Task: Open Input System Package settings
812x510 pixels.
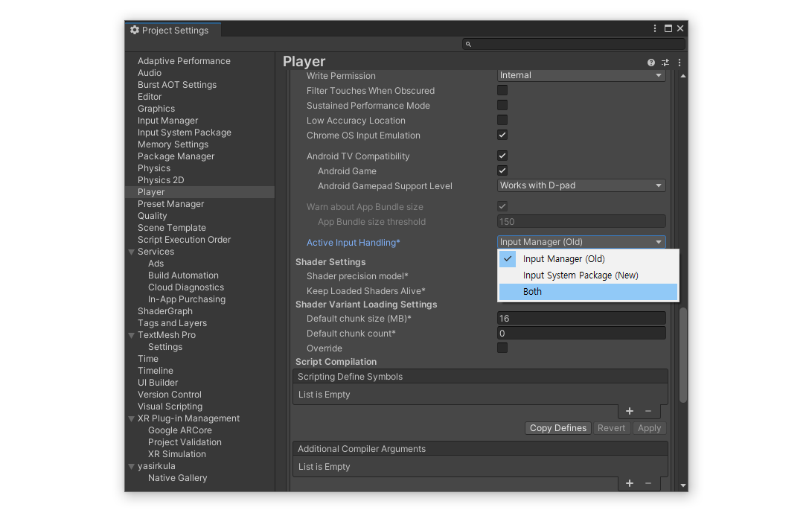Action: (x=184, y=133)
